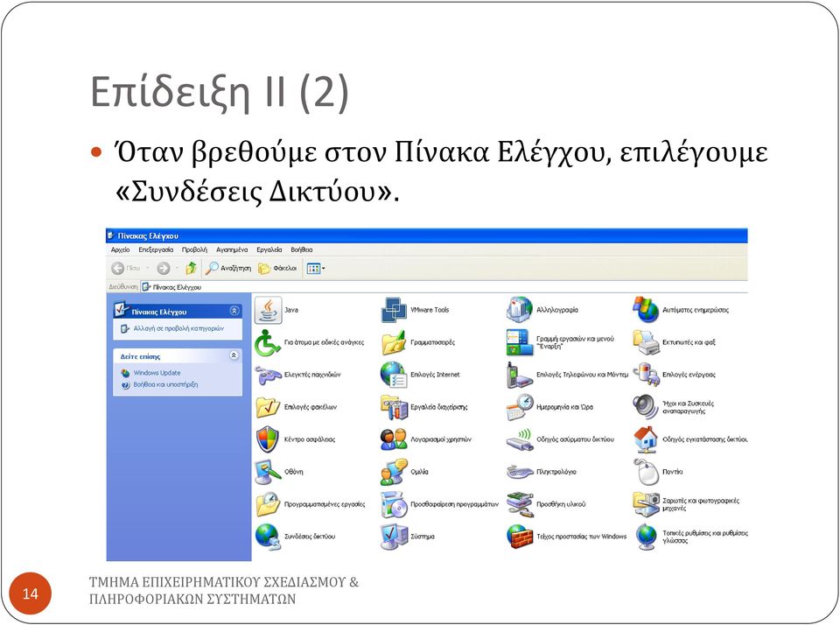The width and height of the screenshot is (840, 625).
Task: Open the sounds speaker icon
Action: (646, 407)
